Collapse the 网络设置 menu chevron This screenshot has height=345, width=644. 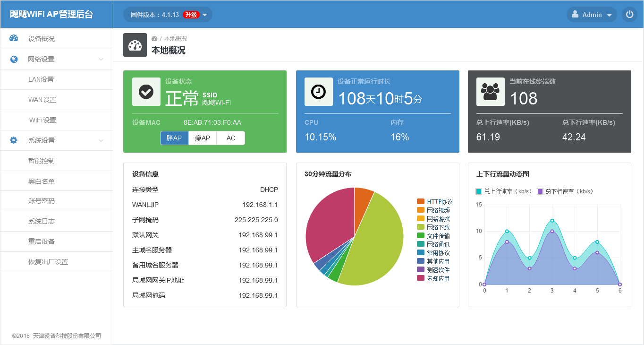click(x=101, y=59)
